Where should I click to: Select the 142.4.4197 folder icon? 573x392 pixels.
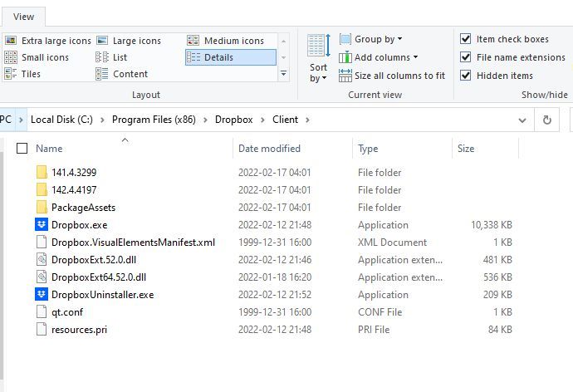(x=42, y=189)
